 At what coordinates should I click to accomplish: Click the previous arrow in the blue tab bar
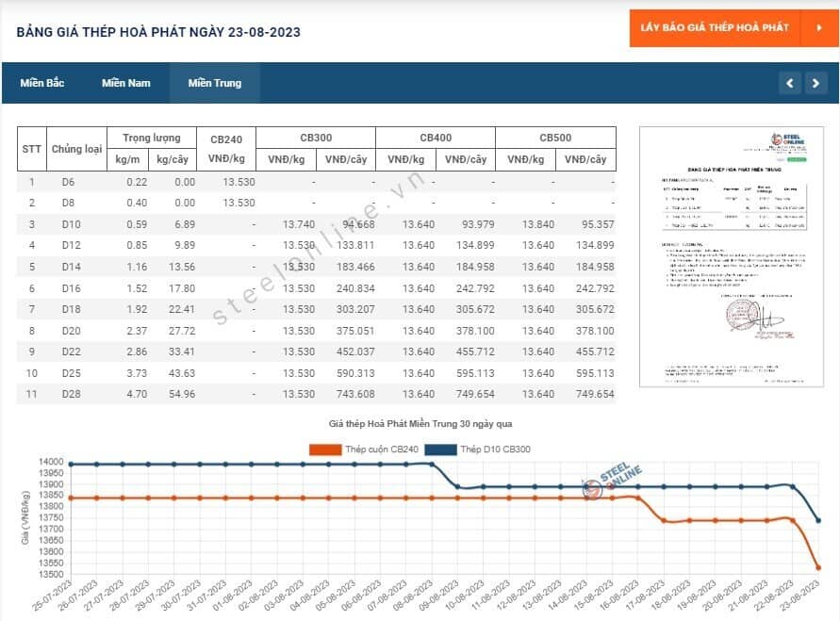point(790,83)
